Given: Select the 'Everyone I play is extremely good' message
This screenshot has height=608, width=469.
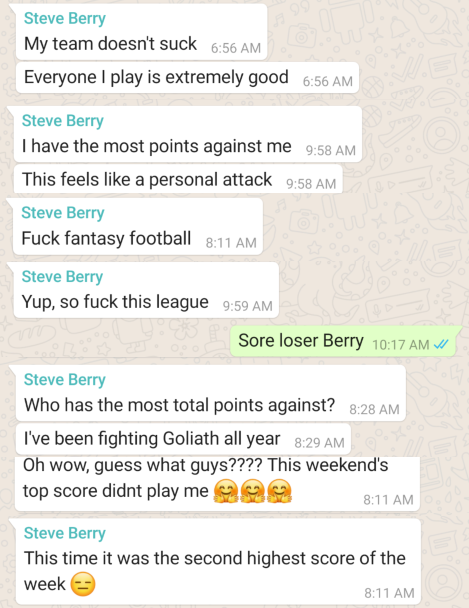Looking at the screenshot, I should [187, 77].
